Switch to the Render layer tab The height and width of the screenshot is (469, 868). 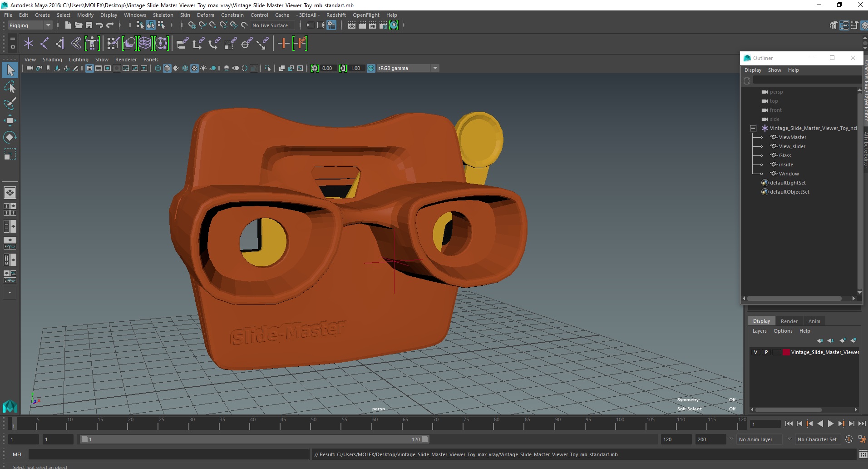(789, 321)
